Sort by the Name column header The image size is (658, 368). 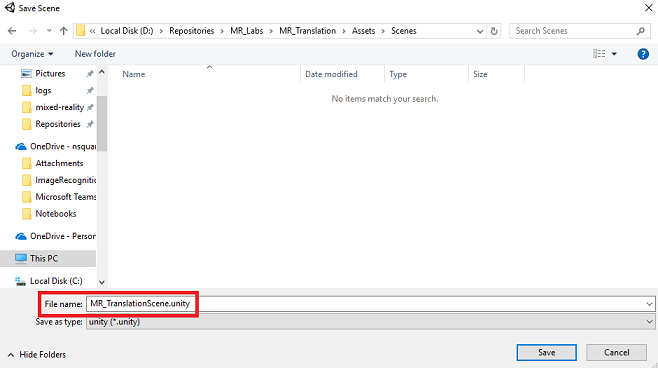click(133, 74)
